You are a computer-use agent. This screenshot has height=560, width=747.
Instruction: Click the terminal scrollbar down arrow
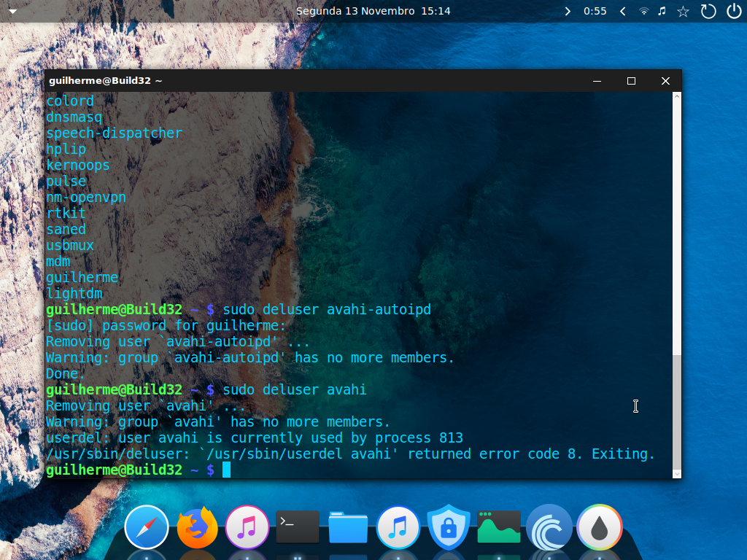[x=677, y=474]
